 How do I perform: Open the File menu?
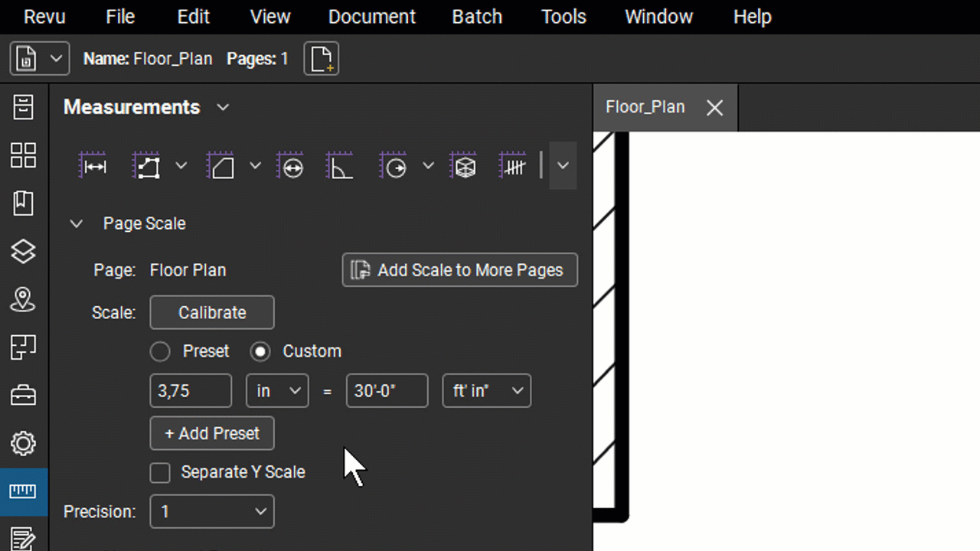click(x=120, y=17)
